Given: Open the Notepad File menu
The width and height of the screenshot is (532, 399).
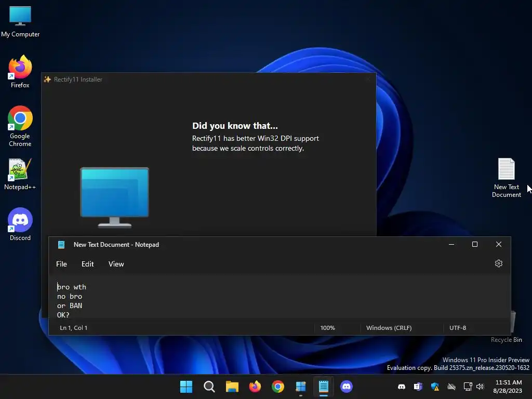Looking at the screenshot, I should click(x=61, y=264).
